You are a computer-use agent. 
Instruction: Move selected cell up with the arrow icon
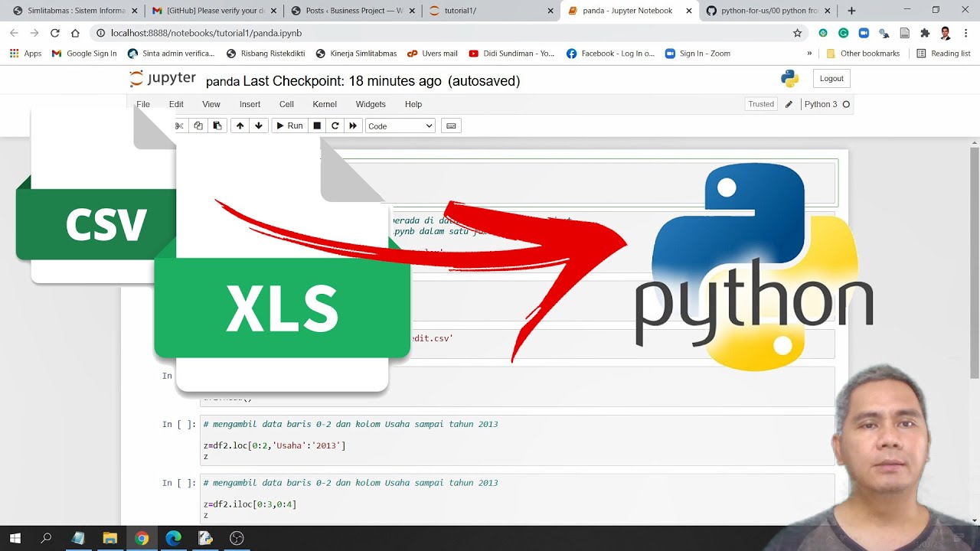[x=240, y=126]
